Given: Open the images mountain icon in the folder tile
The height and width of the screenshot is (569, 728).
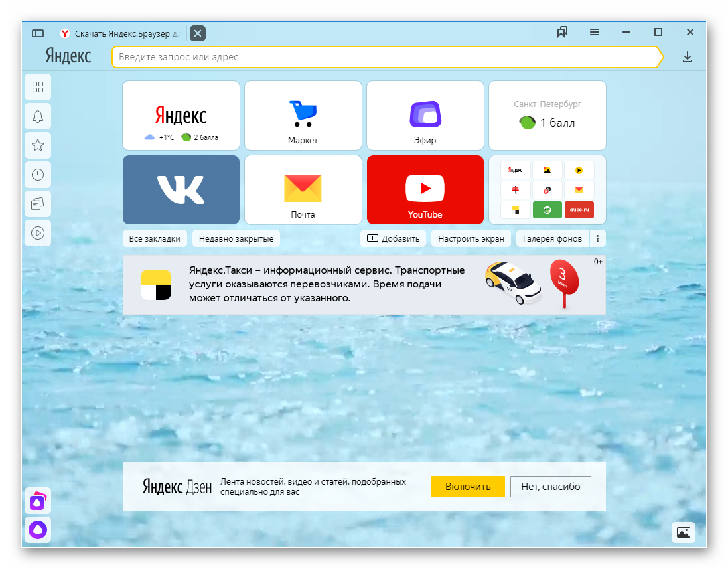Looking at the screenshot, I should pyautogui.click(x=547, y=170).
